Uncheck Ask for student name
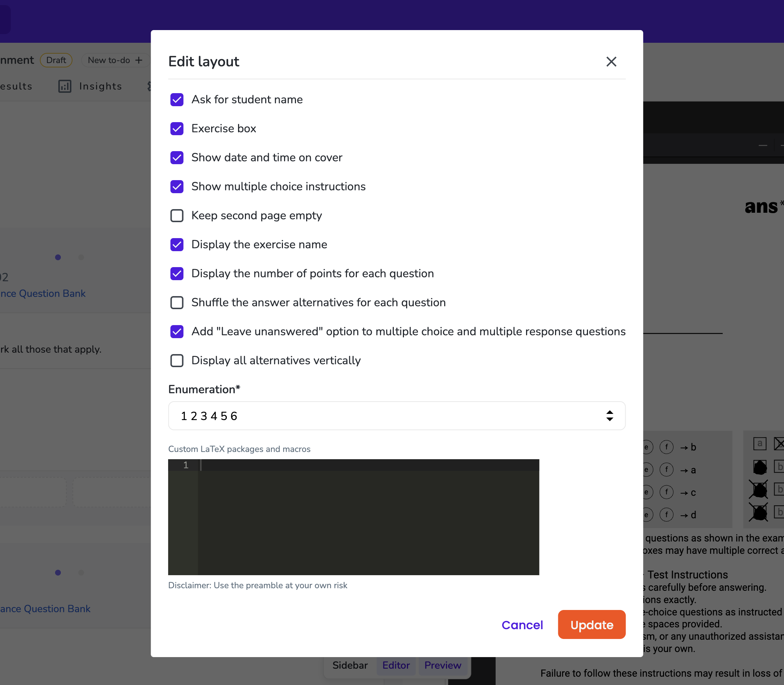Image resolution: width=784 pixels, height=685 pixels. 177,99
